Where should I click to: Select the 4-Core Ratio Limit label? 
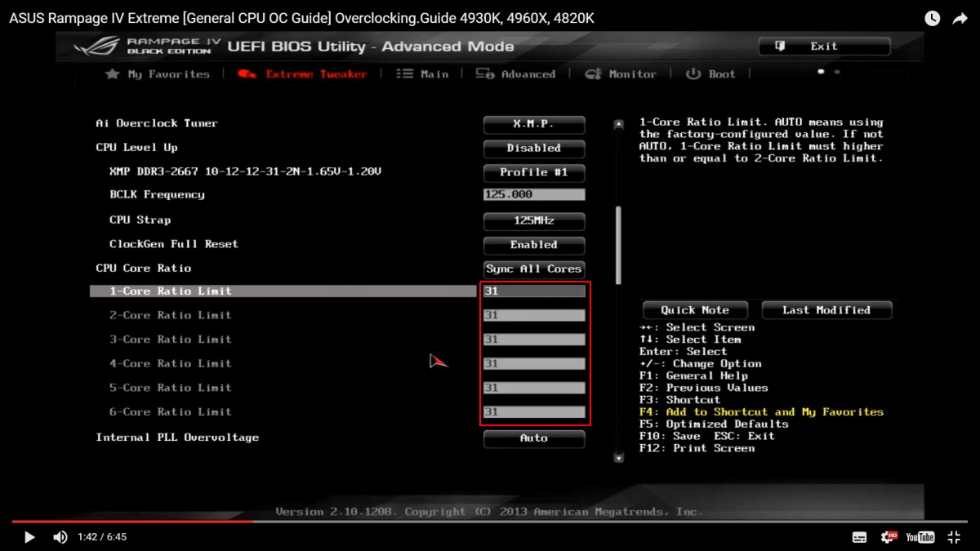[171, 364]
